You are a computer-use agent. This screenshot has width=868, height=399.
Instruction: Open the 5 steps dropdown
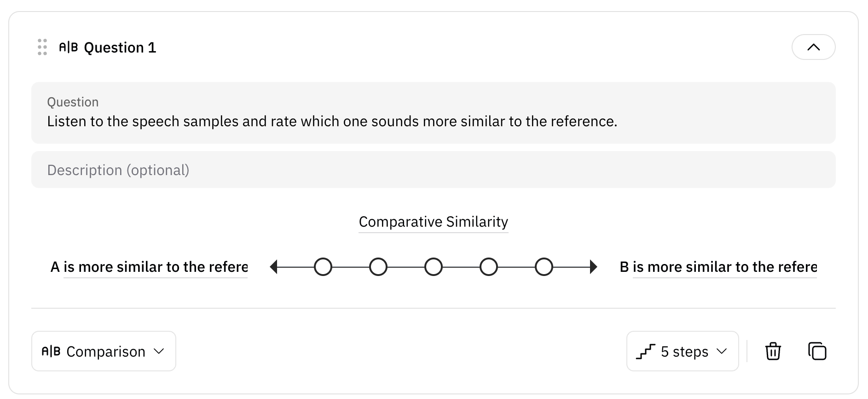(x=683, y=351)
